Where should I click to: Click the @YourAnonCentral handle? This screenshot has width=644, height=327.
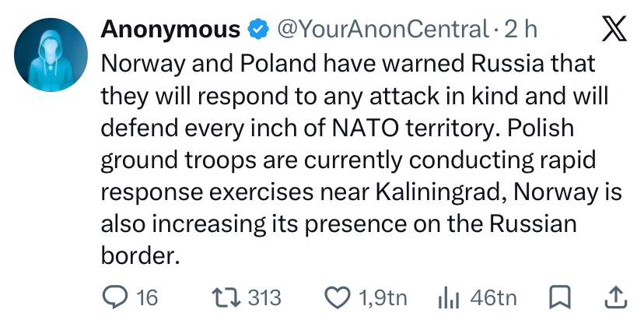(383, 30)
